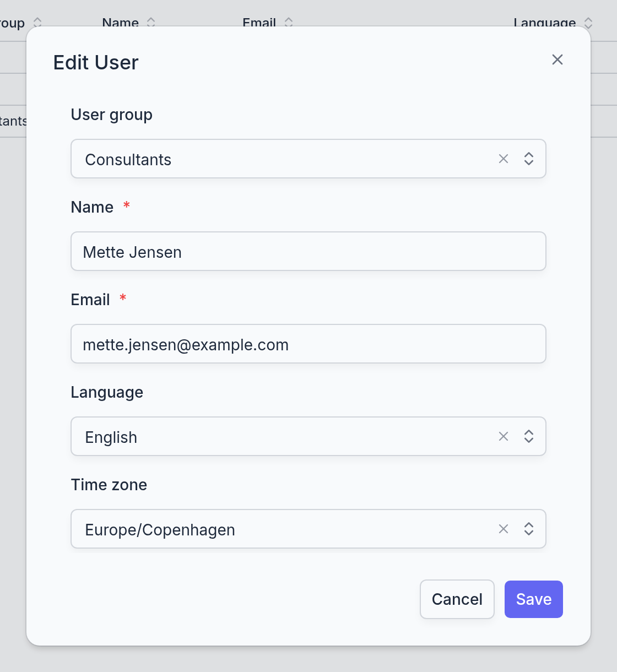Click the Europe/Copenhagen combo box

(x=308, y=529)
